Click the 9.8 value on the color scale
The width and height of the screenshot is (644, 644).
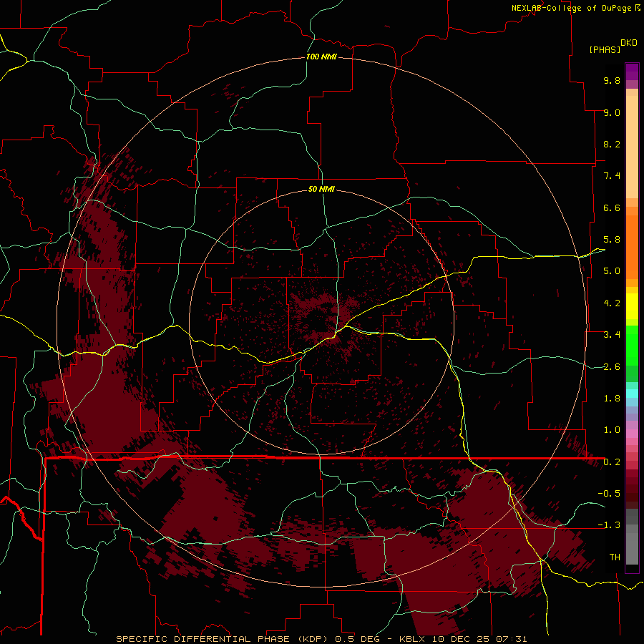pos(612,80)
